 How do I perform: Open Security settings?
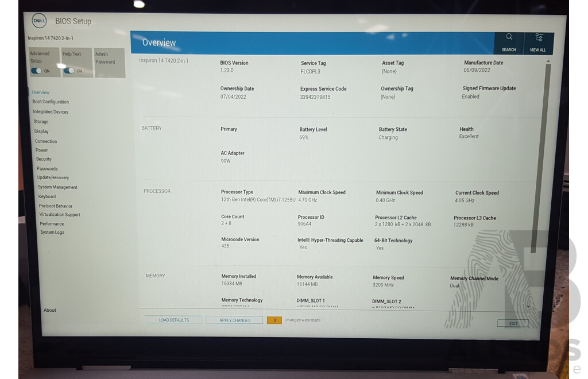44,159
